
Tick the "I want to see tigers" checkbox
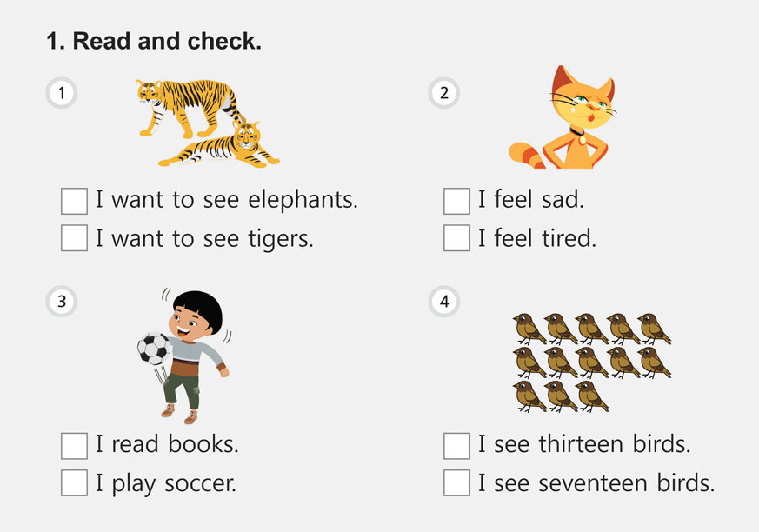75,238
